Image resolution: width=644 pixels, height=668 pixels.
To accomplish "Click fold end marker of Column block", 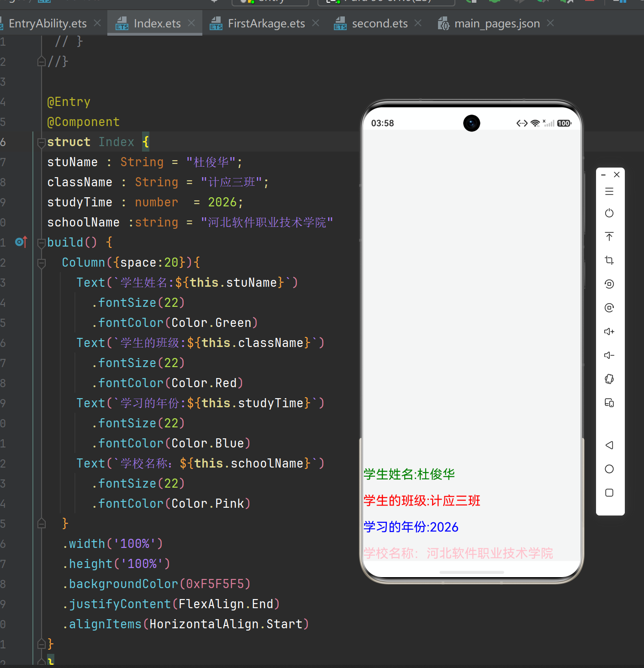I will 42,523.
